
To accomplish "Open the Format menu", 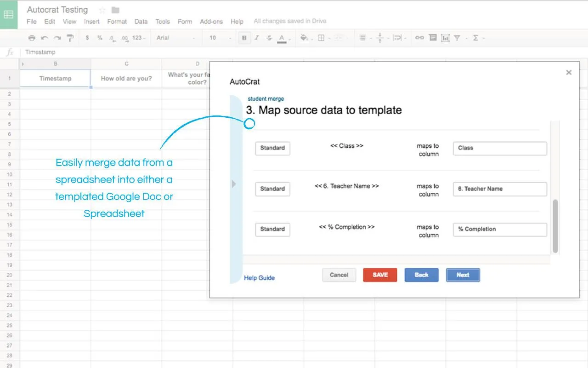I will coord(117,22).
